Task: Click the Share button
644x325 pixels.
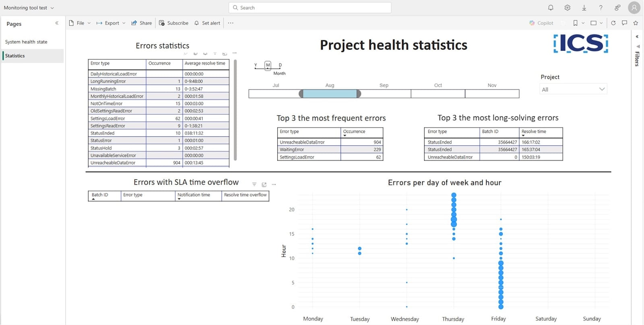Action: tap(142, 23)
